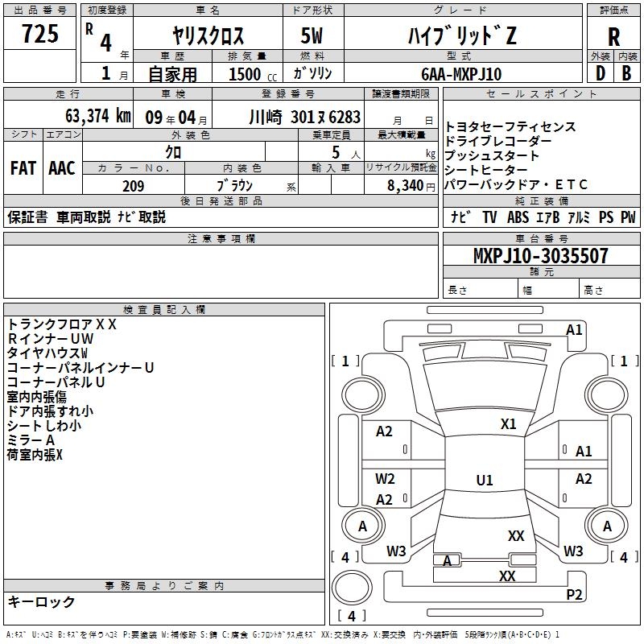This screenshot has height=644, width=644.
Task: Click registration number 川崎 301 ヌ 6283
Action: 305,118
